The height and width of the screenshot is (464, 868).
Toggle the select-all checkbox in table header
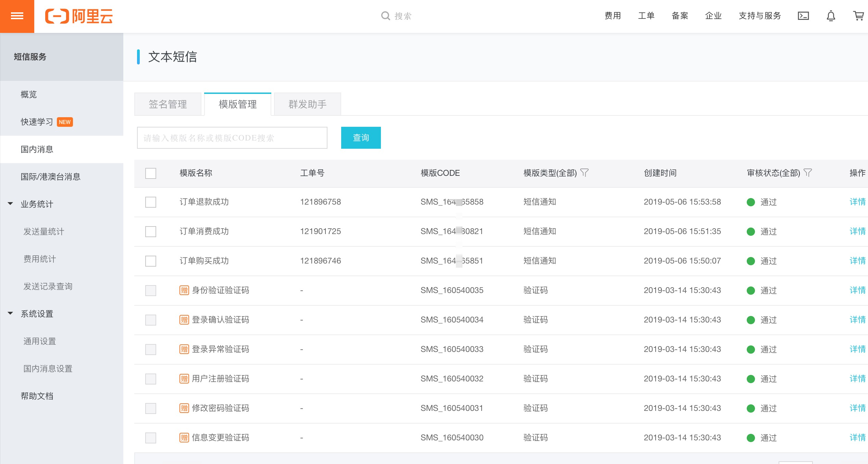coord(151,173)
